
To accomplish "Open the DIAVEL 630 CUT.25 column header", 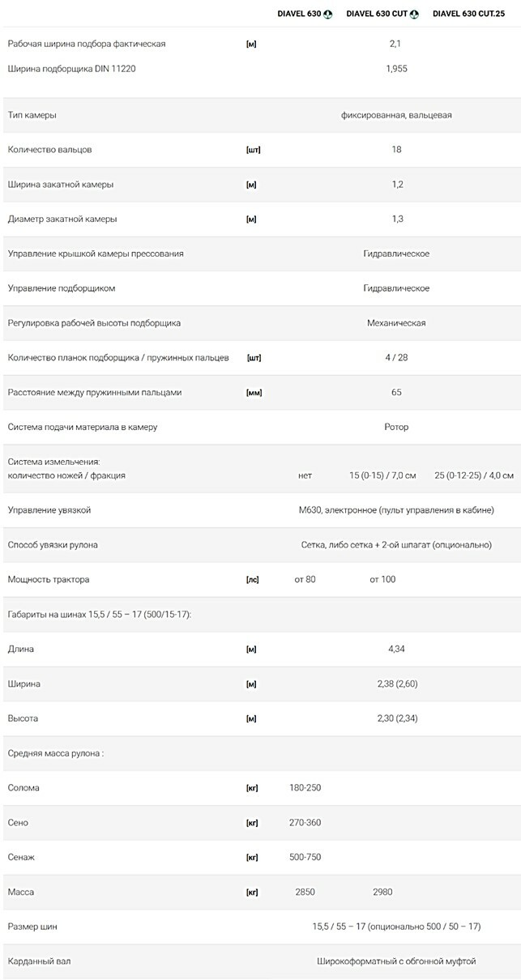I will (x=473, y=14).
